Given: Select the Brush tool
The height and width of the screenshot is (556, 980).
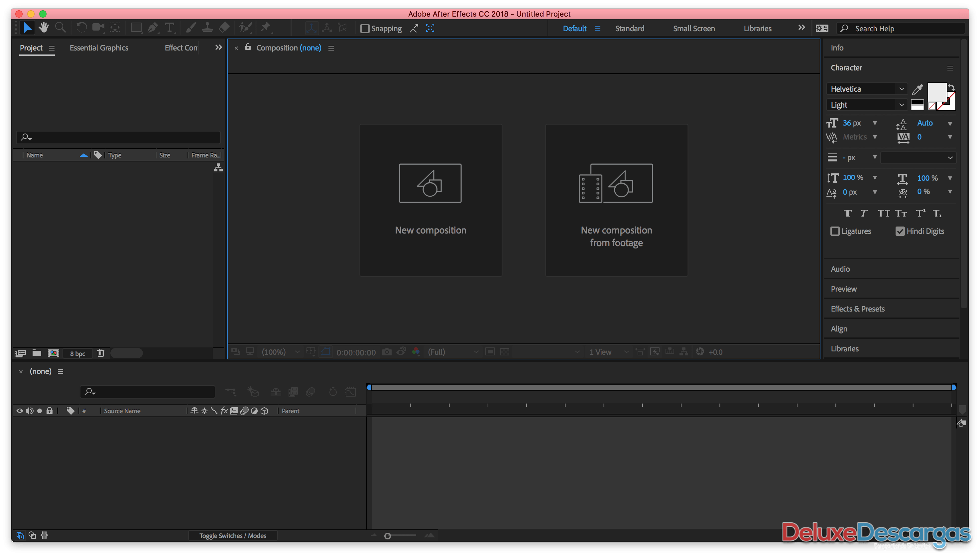Looking at the screenshot, I should (x=191, y=28).
